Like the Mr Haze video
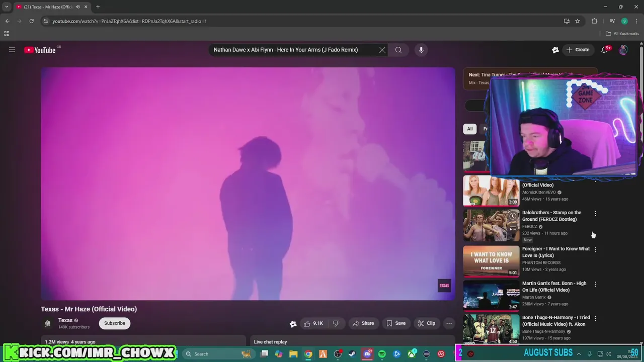The image size is (644, 362). [x=313, y=323]
